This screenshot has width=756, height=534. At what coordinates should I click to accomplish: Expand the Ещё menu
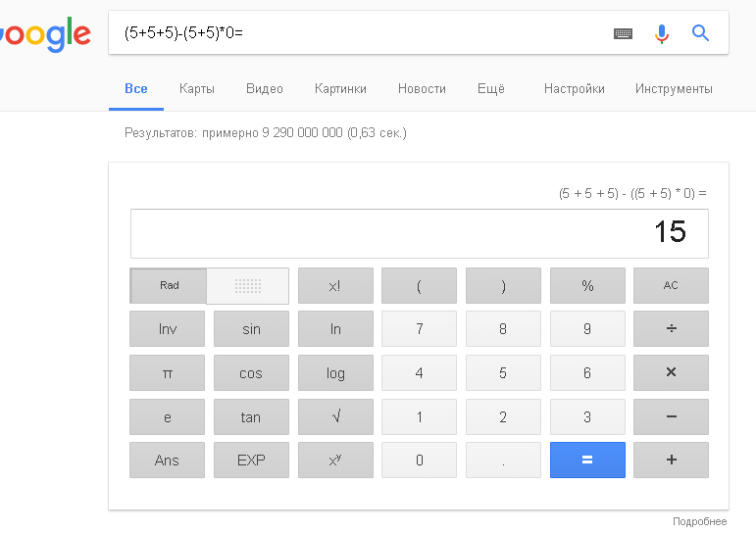click(491, 89)
